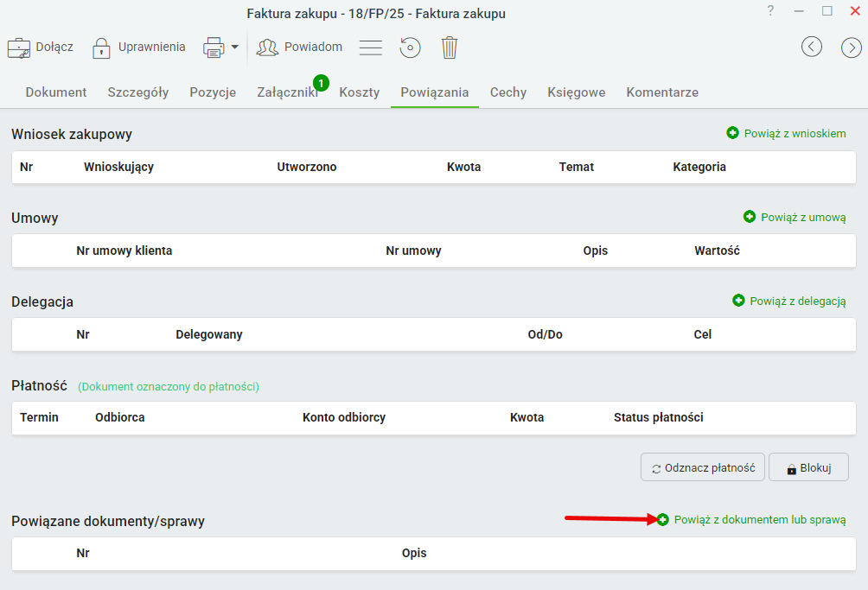Screen dimensions: 868x590
Task: Click the Wartość column header
Action: (x=717, y=251)
